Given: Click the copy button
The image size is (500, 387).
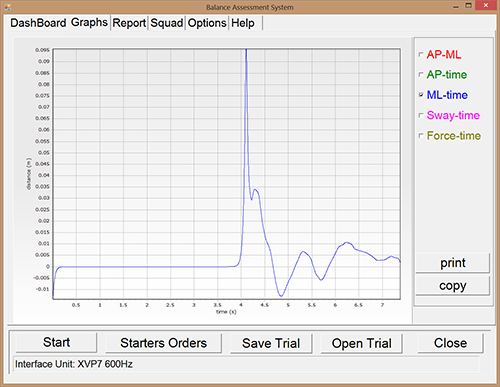Looking at the screenshot, I should (x=453, y=285).
